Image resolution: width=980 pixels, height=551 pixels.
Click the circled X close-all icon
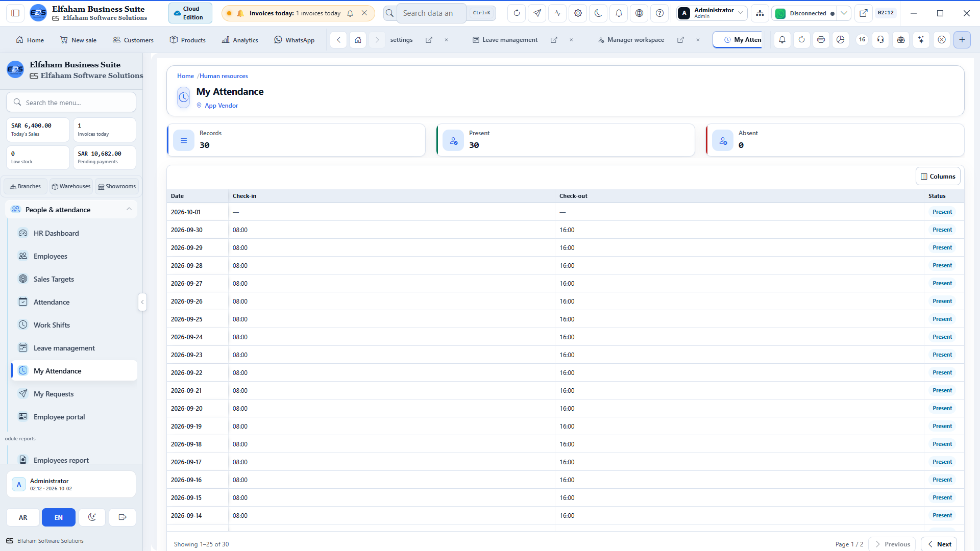coord(942,40)
